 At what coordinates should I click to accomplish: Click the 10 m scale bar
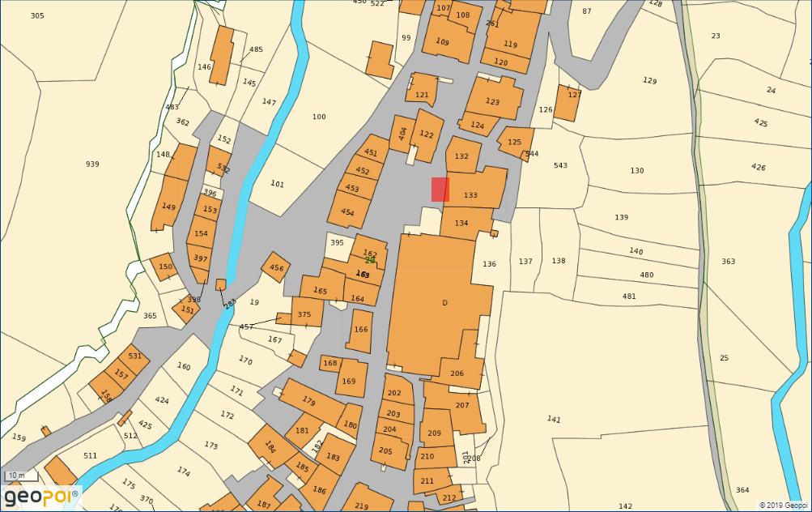coord(16,476)
